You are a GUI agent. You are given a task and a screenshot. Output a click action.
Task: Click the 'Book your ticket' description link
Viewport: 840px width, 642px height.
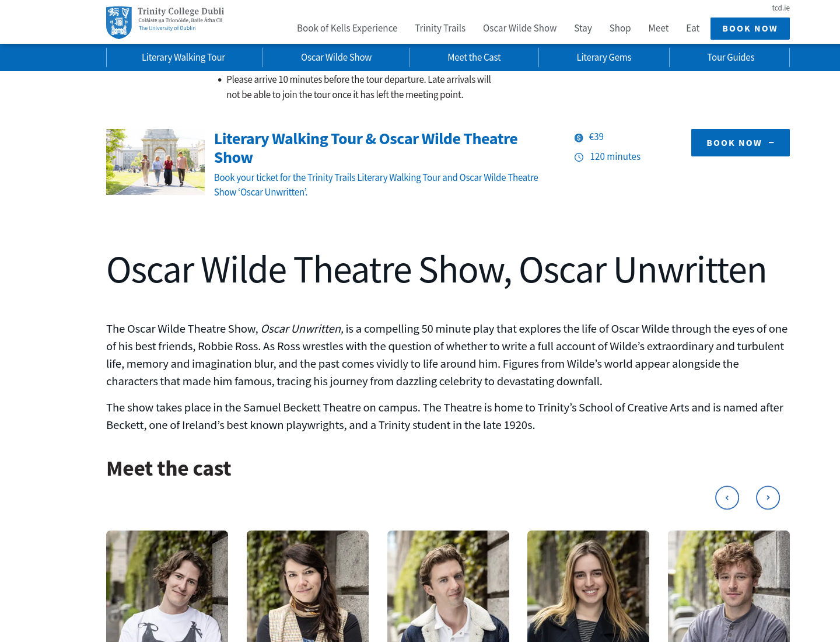376,184
